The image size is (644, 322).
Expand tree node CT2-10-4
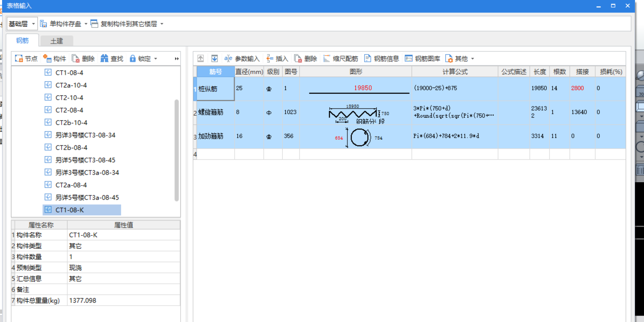pos(48,97)
